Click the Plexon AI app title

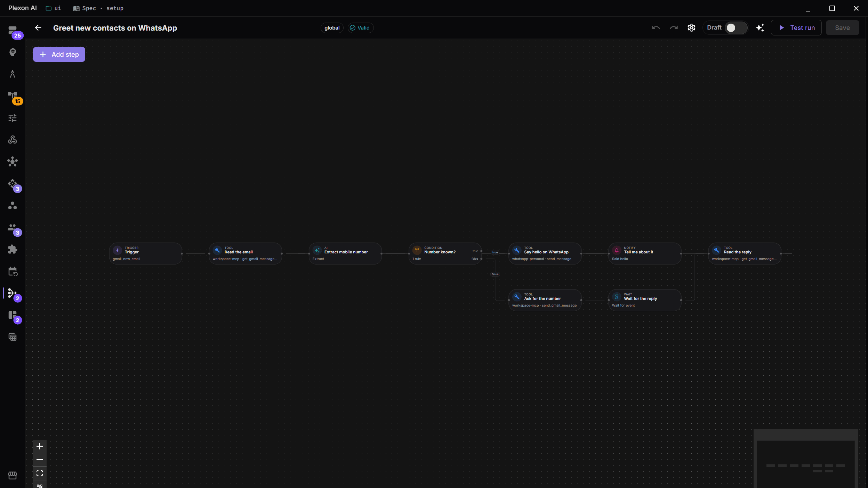[23, 8]
